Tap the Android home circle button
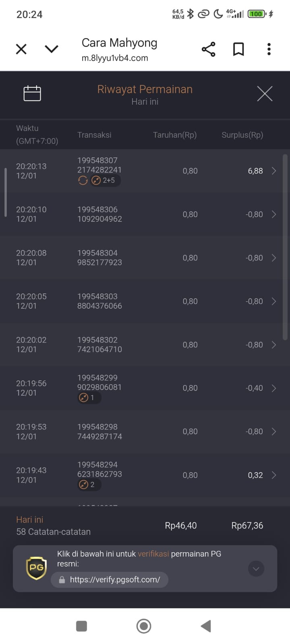290x644 pixels. tap(144, 626)
